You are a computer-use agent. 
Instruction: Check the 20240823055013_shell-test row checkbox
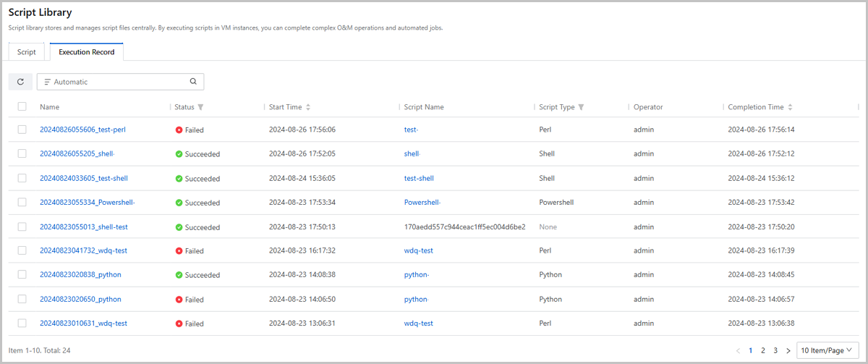click(x=22, y=227)
